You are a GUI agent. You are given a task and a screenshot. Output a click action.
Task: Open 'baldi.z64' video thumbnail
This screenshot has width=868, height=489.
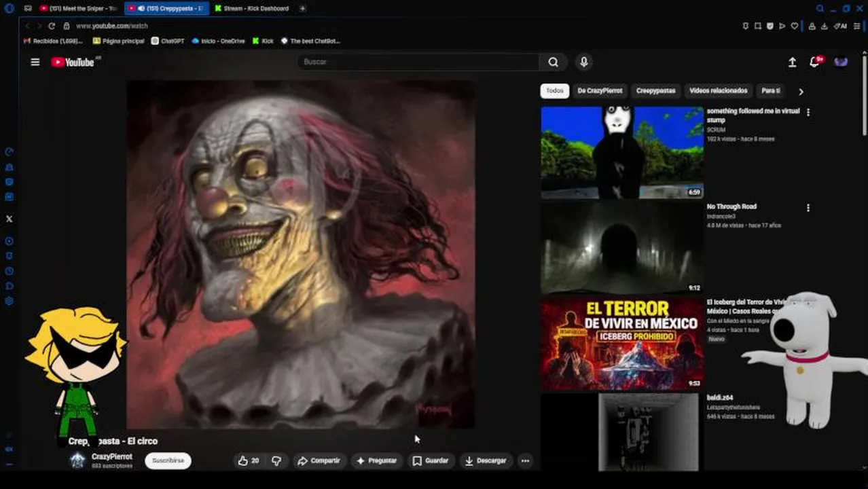tap(622, 432)
